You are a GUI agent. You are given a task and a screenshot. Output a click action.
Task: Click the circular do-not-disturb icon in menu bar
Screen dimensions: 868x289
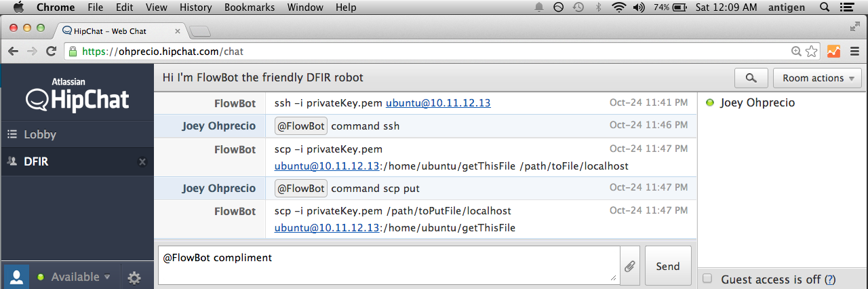pyautogui.click(x=558, y=7)
